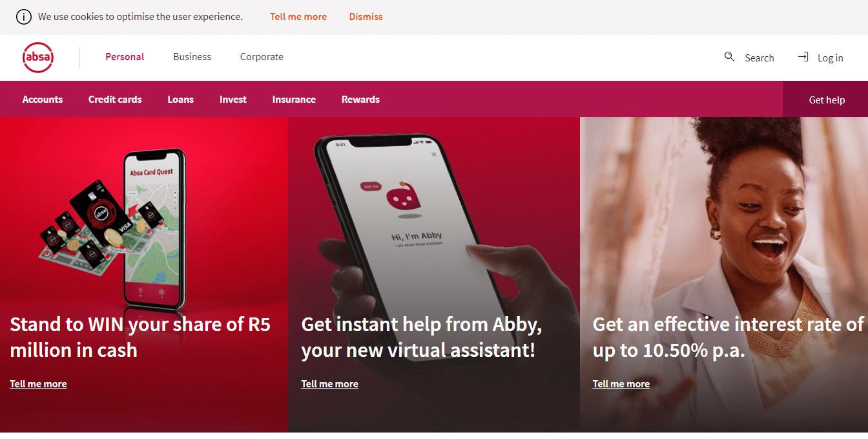
Task: Open the Insurance menu
Action: click(294, 100)
